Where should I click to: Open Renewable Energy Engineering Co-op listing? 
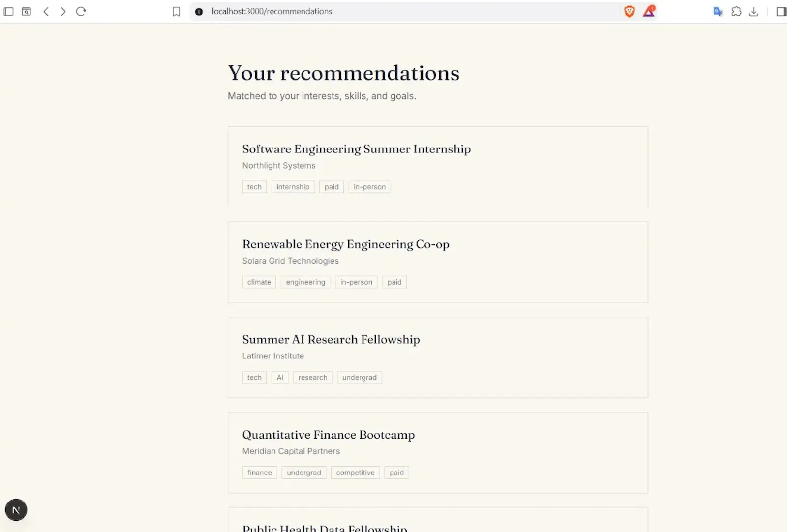[x=438, y=262]
